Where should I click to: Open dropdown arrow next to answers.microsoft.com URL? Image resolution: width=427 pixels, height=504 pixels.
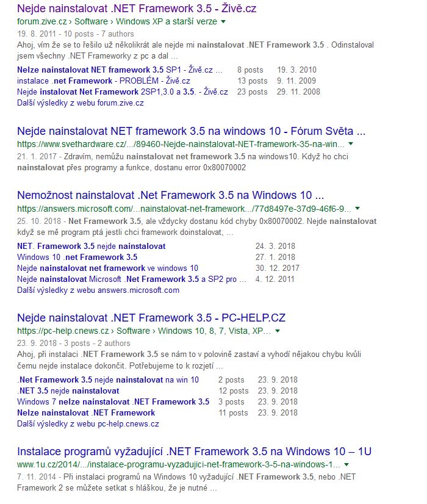coord(357,208)
